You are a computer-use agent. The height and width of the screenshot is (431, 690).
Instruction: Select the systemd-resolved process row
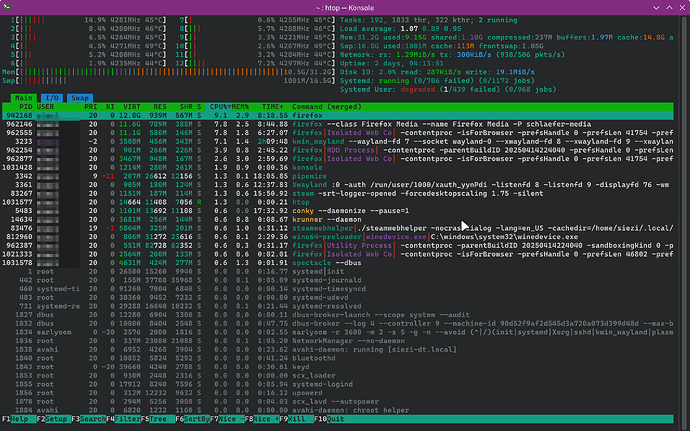click(338, 306)
